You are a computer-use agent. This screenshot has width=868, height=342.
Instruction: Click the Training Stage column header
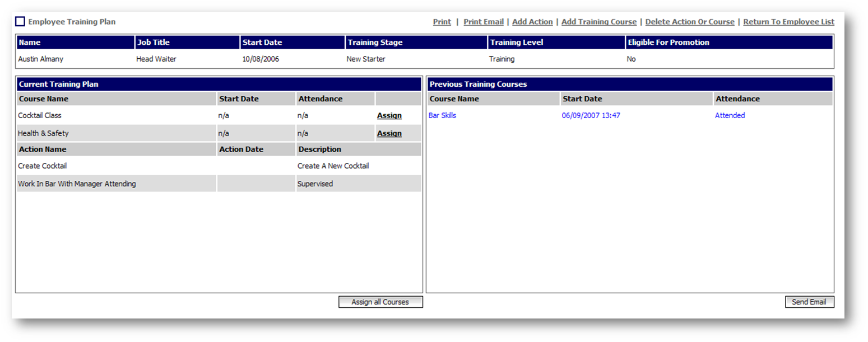coord(375,43)
